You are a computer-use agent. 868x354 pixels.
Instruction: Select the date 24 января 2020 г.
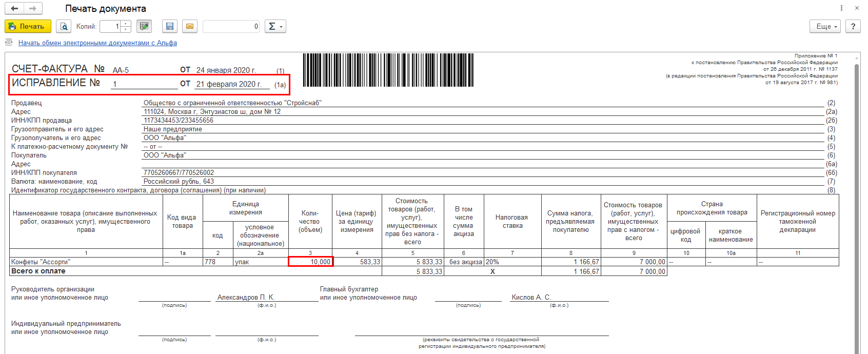(x=226, y=70)
